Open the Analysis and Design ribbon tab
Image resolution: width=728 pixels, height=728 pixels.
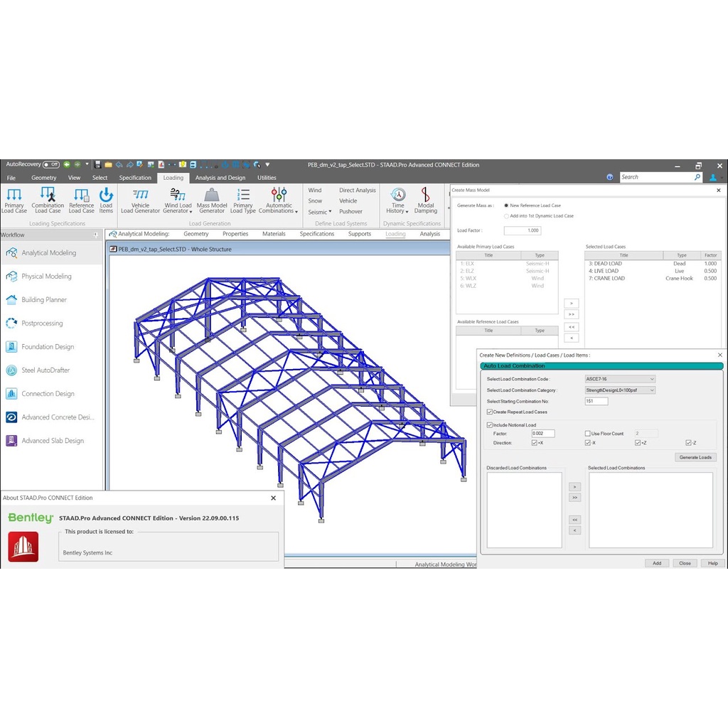point(220,178)
